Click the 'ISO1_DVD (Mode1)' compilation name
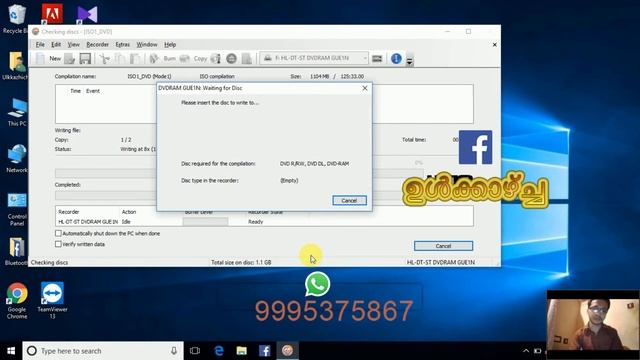 coord(149,76)
